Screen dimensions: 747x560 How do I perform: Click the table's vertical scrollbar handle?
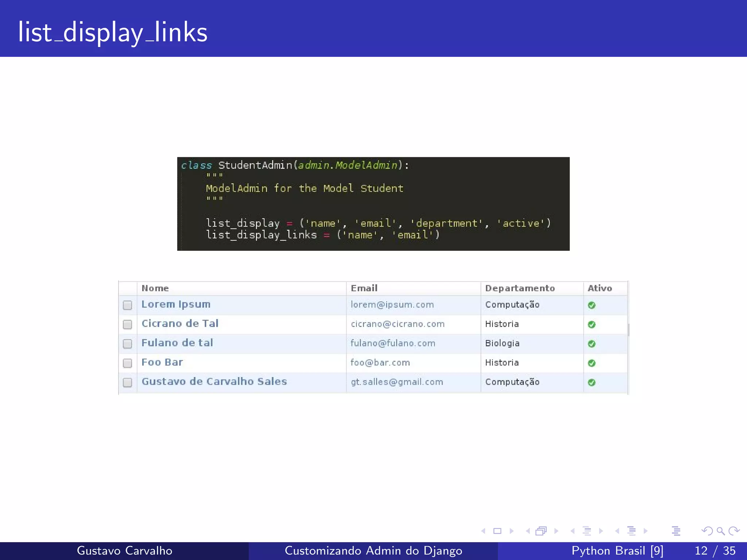coord(628,330)
